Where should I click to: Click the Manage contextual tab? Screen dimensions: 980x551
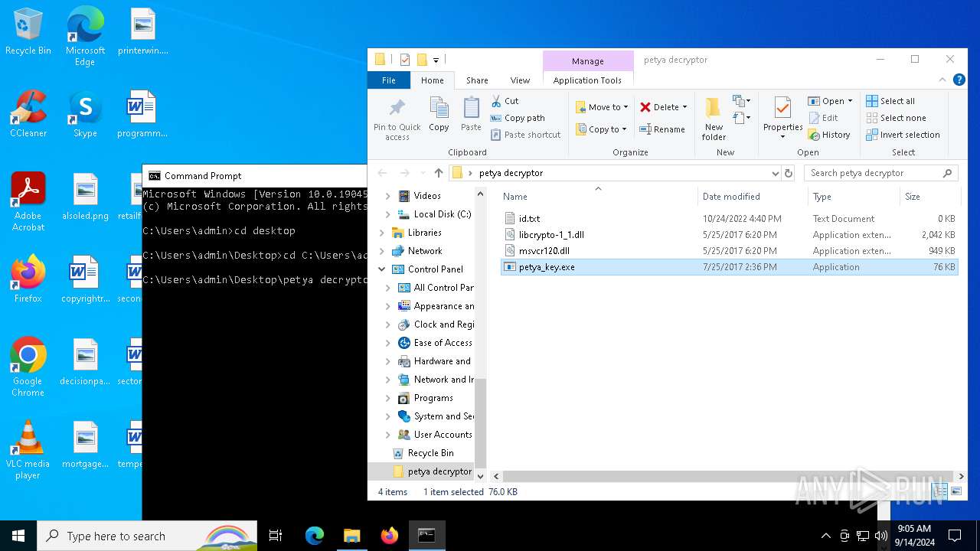(x=588, y=61)
